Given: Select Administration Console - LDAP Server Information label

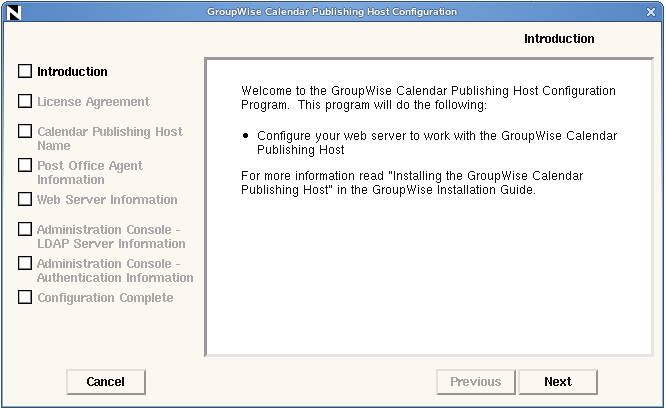Looking at the screenshot, I should click(x=111, y=236).
